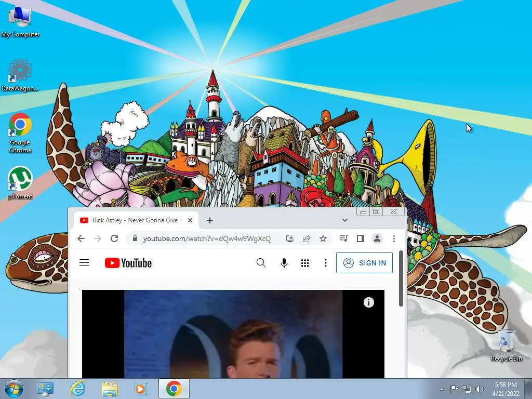The image size is (532, 399).
Task: Open Chrome profile avatar
Action: [x=377, y=238]
